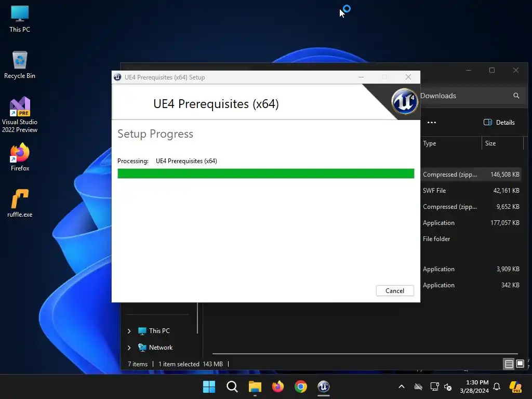
Task: Launch Firefox from the desktop shortcut
Action: pos(20,157)
